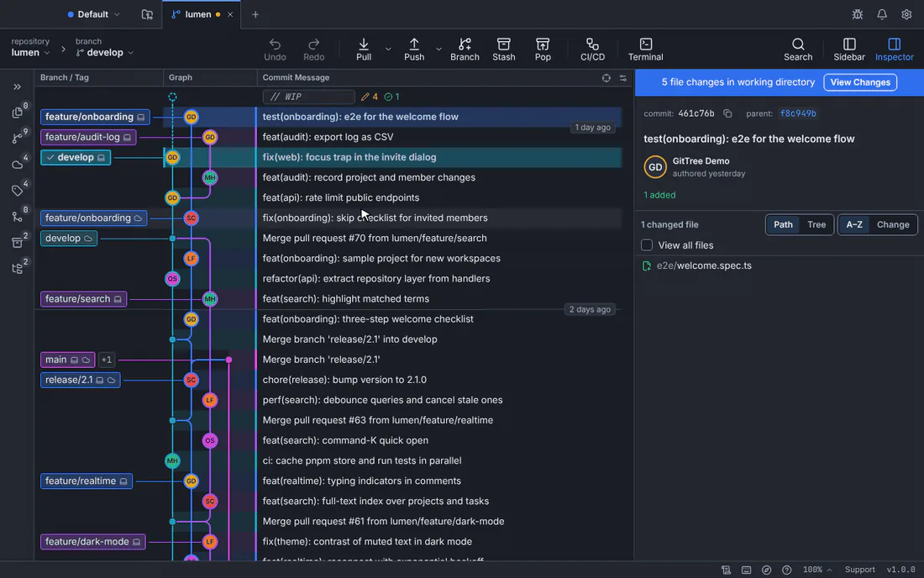Expand the +1 extra refs beside main
Screen dimensions: 924x578
point(106,360)
